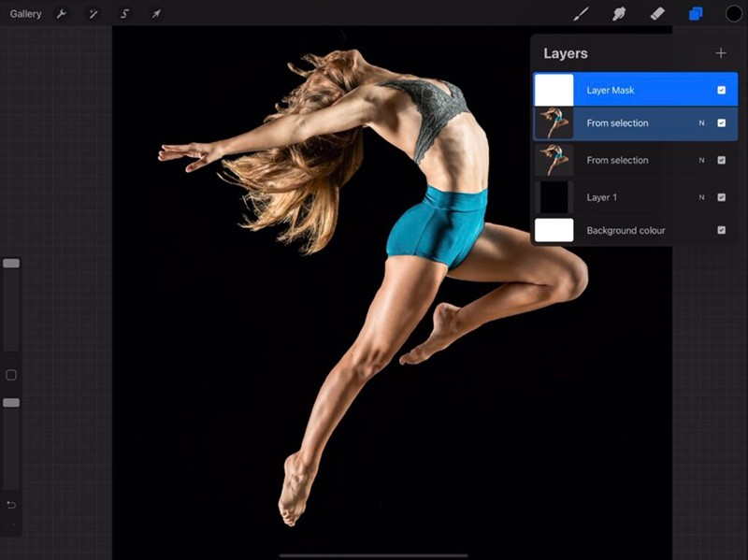Hide the Background colour layer
The height and width of the screenshot is (560, 748).
click(x=722, y=230)
